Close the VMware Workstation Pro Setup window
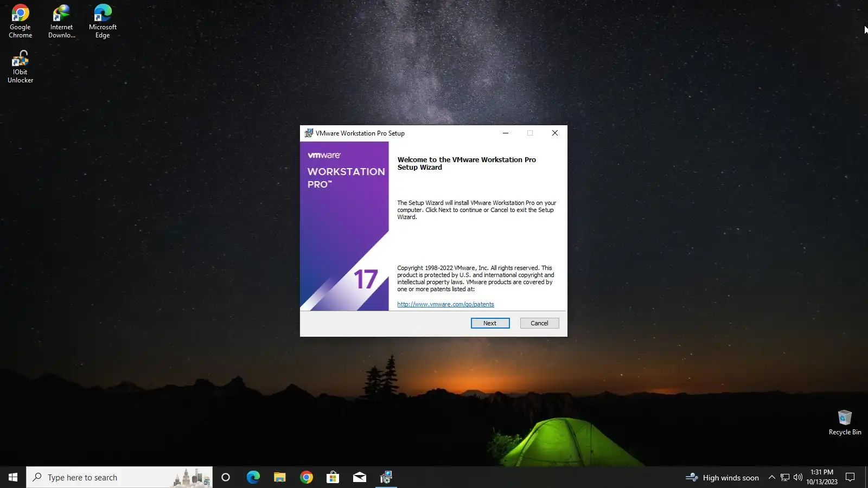 pyautogui.click(x=554, y=133)
